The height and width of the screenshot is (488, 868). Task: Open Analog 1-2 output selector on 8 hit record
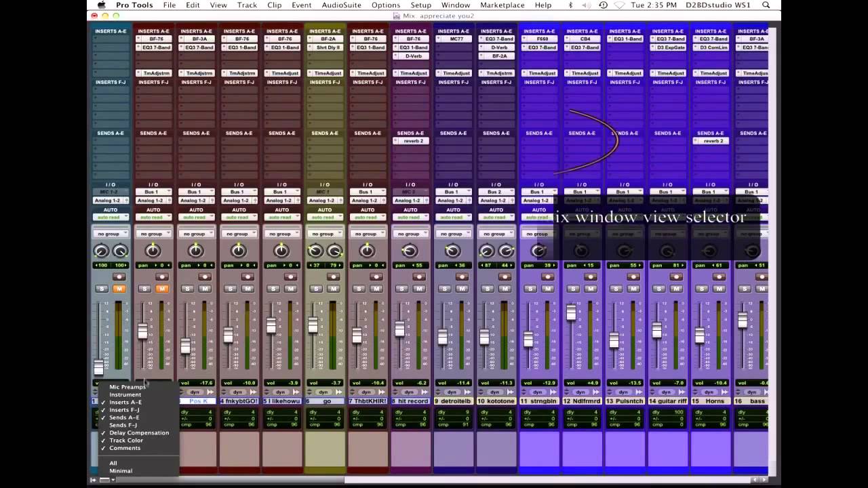click(x=410, y=201)
